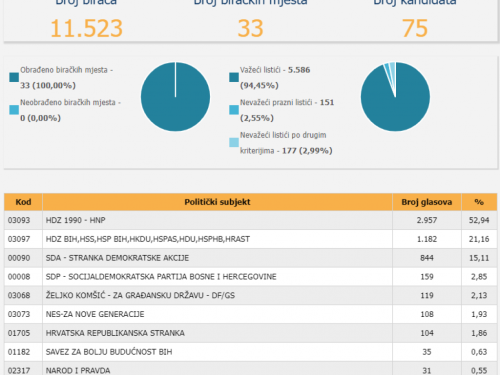Click the 11.523 voter count number
500x375 pixels.
(86, 28)
